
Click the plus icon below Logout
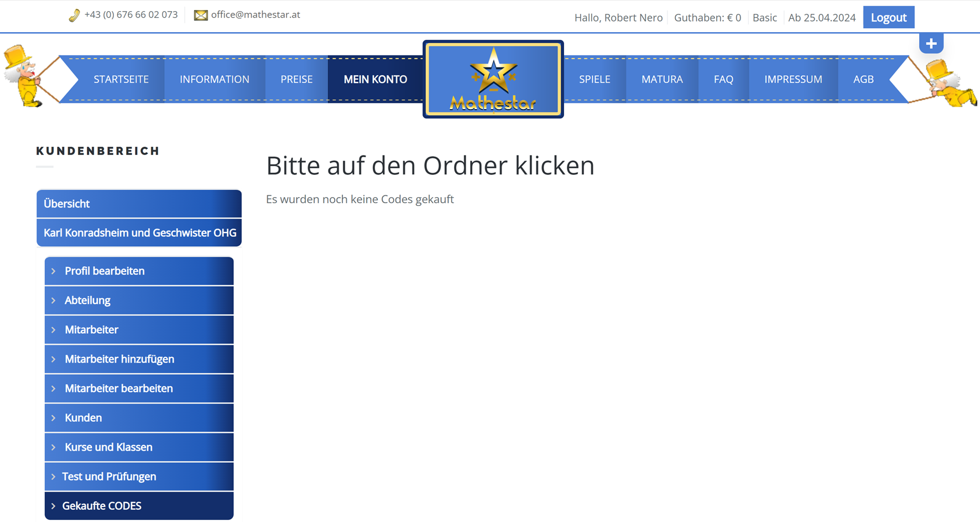pos(931,43)
